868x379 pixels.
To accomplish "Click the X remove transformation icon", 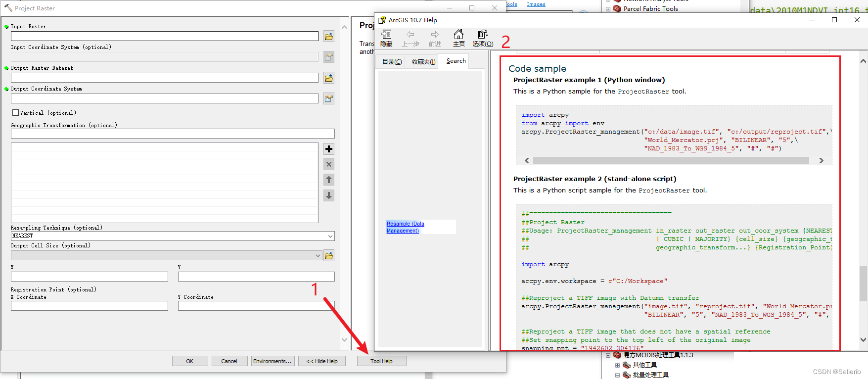I will tap(329, 164).
